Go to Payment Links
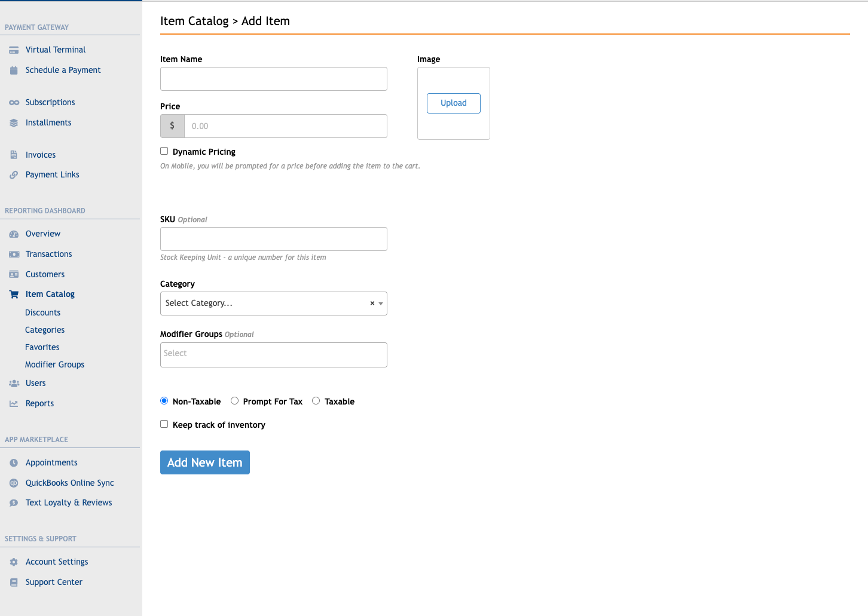Image resolution: width=868 pixels, height=616 pixels. pos(53,175)
